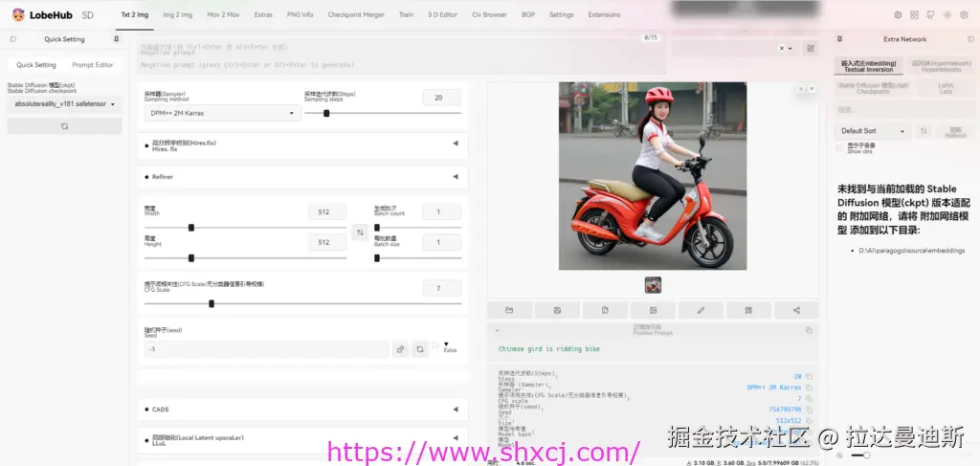
Task: Save the generated image
Action: (558, 310)
